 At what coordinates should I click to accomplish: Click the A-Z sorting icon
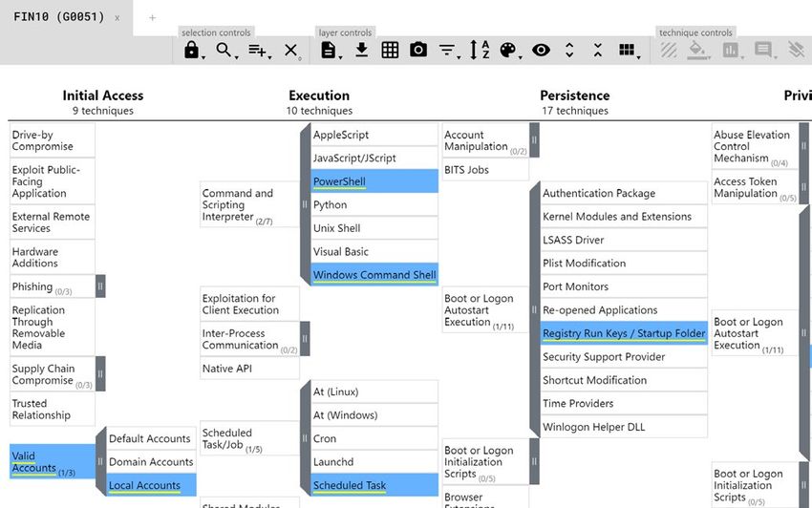[479, 50]
